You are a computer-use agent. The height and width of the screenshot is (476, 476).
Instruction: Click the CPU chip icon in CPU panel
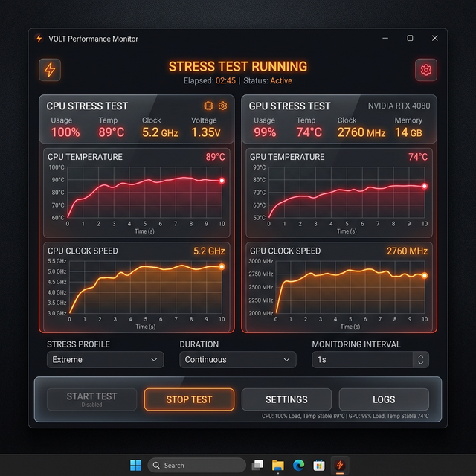208,106
